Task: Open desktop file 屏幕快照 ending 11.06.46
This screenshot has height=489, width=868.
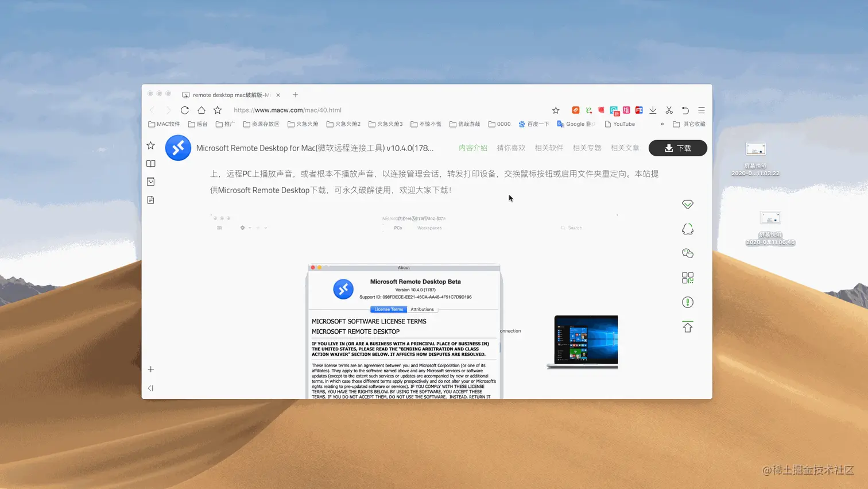Action: [770, 228]
